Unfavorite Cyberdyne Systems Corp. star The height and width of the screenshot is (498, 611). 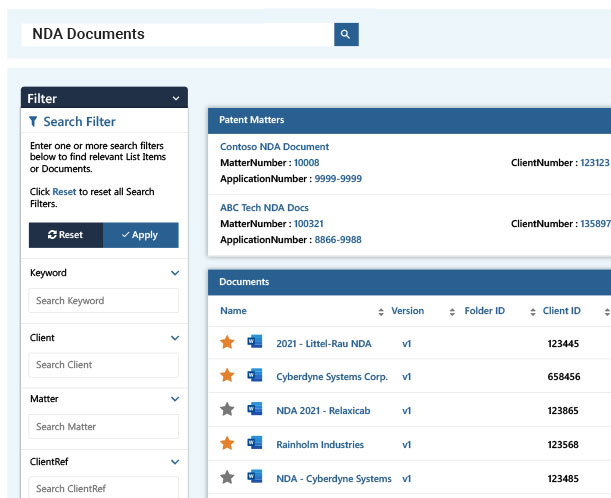(227, 376)
